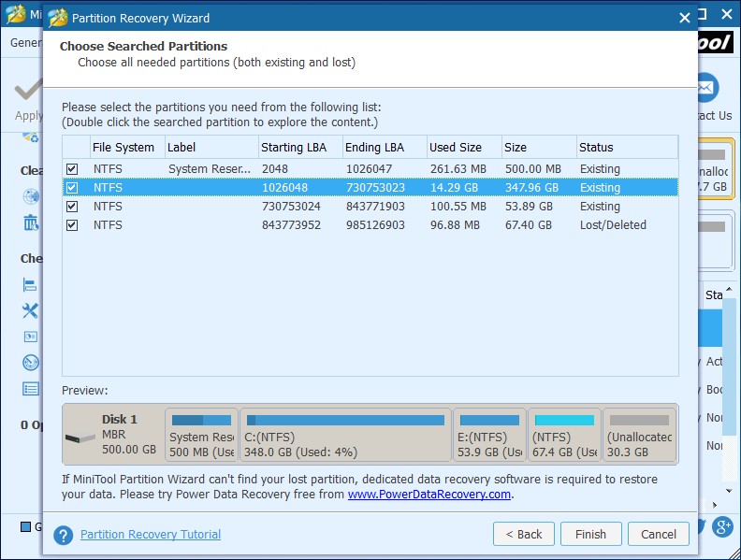Click the Contact Us mail icon in main window

(707, 87)
